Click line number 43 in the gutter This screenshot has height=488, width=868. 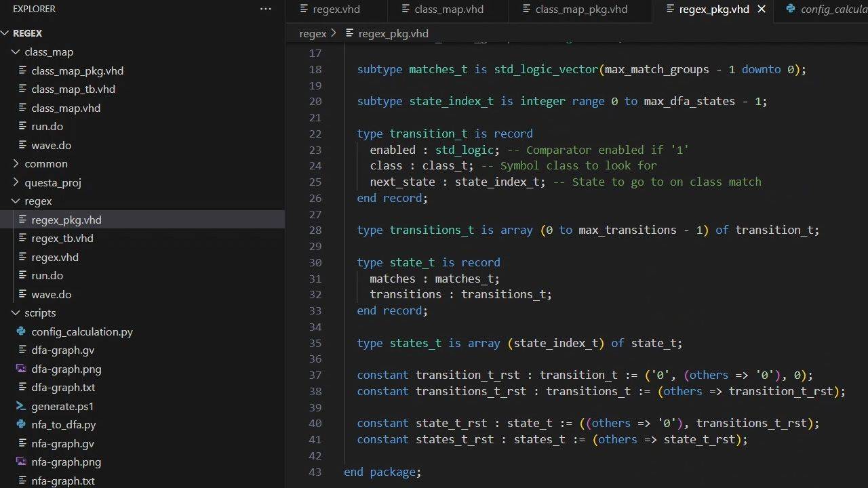coord(315,472)
